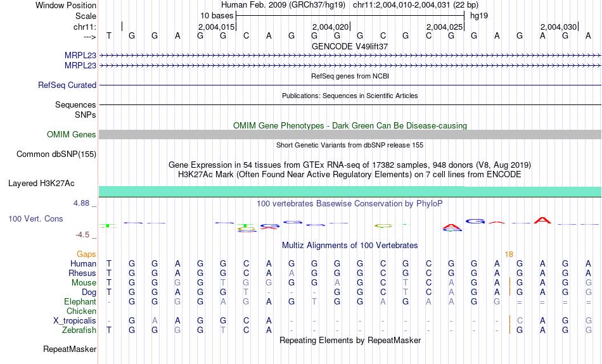
Task: Click the -4.5 PhyloP lower scale value
Action: click(82, 235)
